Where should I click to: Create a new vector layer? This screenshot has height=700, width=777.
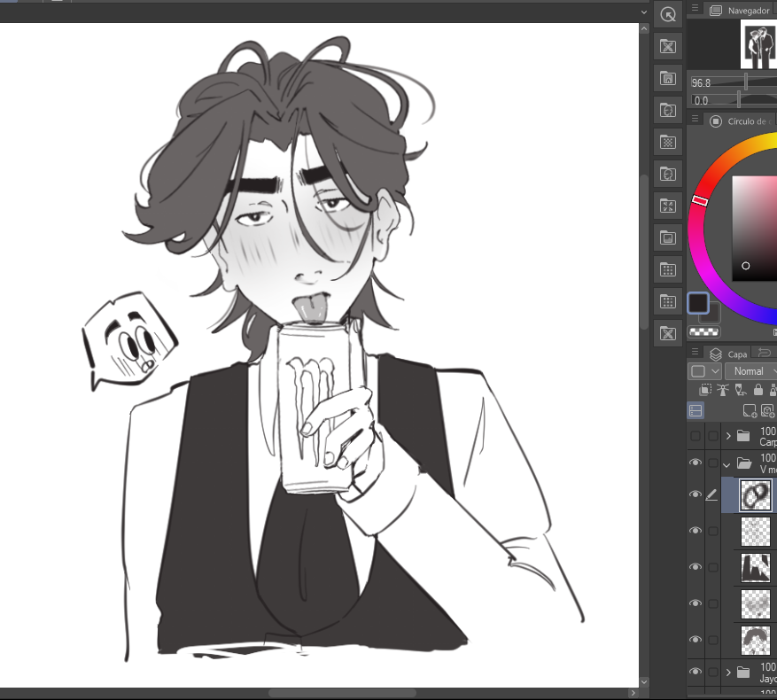coord(767,411)
